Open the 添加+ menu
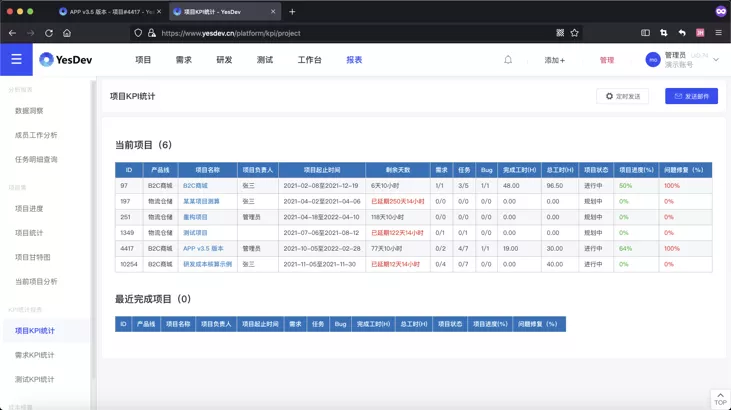Viewport: 731px width, 410px height. [x=554, y=60]
